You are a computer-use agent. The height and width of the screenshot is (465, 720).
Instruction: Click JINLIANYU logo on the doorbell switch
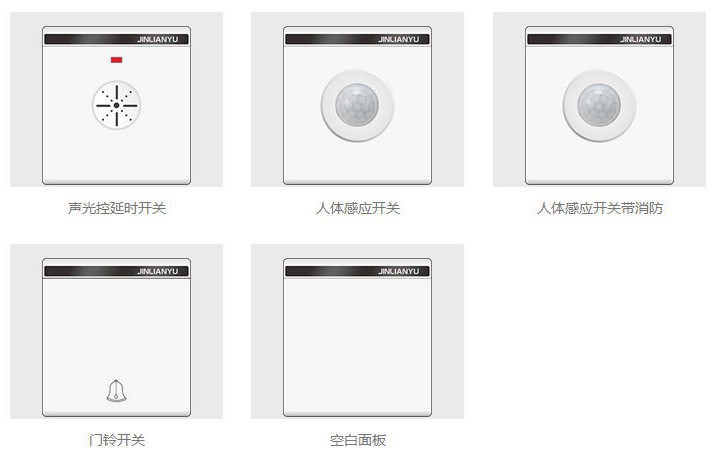tap(158, 271)
